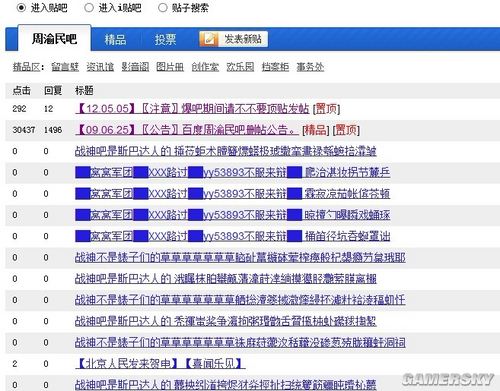Open the 窝窝军团 post ending 桶笛径坑吞

233,236
